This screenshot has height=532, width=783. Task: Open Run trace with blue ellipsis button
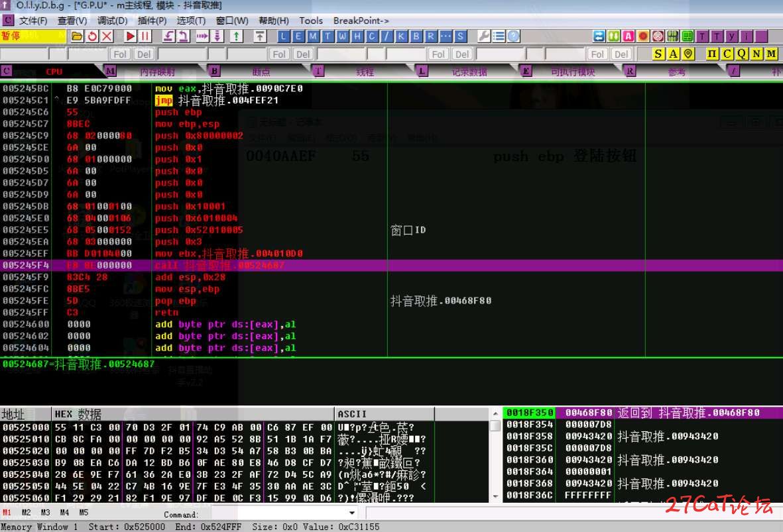[446, 36]
